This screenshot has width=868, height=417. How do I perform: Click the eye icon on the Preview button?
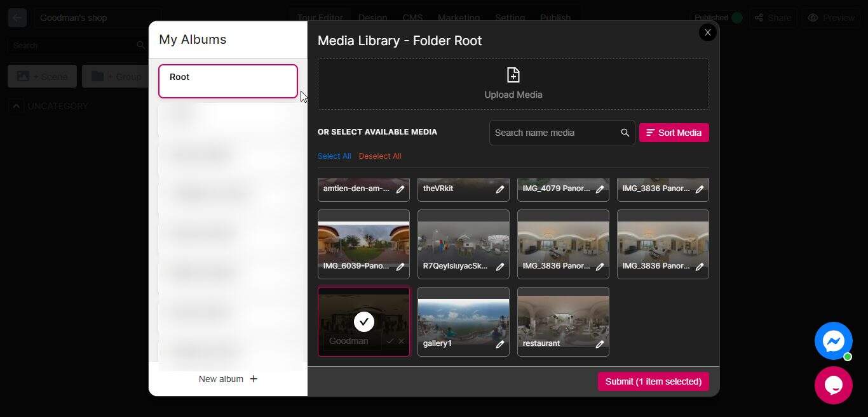pos(813,18)
